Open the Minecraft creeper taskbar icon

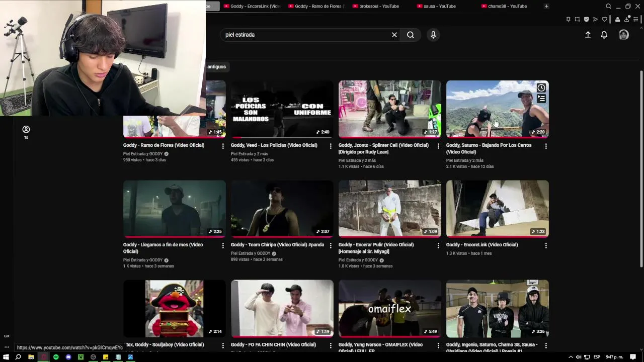click(x=80, y=357)
